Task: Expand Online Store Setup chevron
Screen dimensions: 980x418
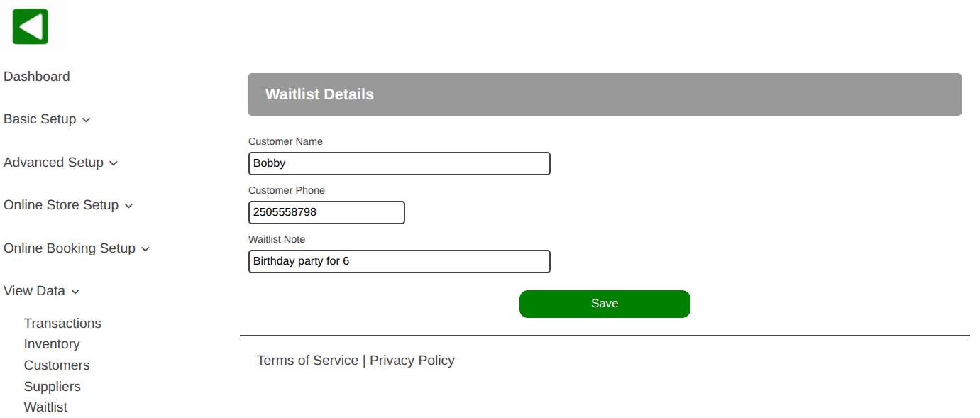Action: (128, 206)
